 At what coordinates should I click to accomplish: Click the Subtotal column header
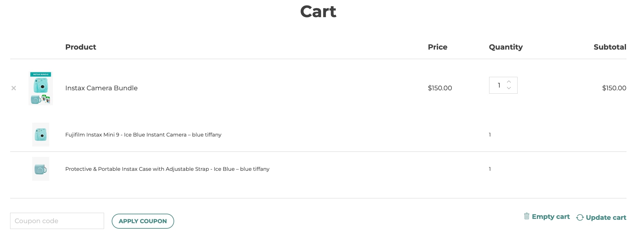[x=610, y=47]
